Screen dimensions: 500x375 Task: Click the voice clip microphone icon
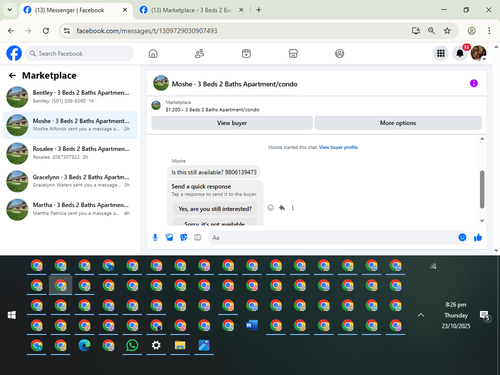pos(155,237)
